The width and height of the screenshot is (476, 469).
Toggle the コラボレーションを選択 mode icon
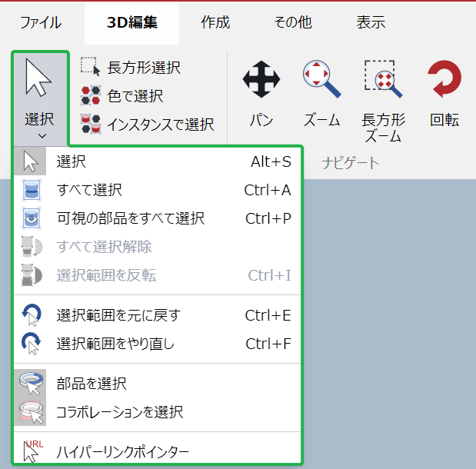point(30,411)
